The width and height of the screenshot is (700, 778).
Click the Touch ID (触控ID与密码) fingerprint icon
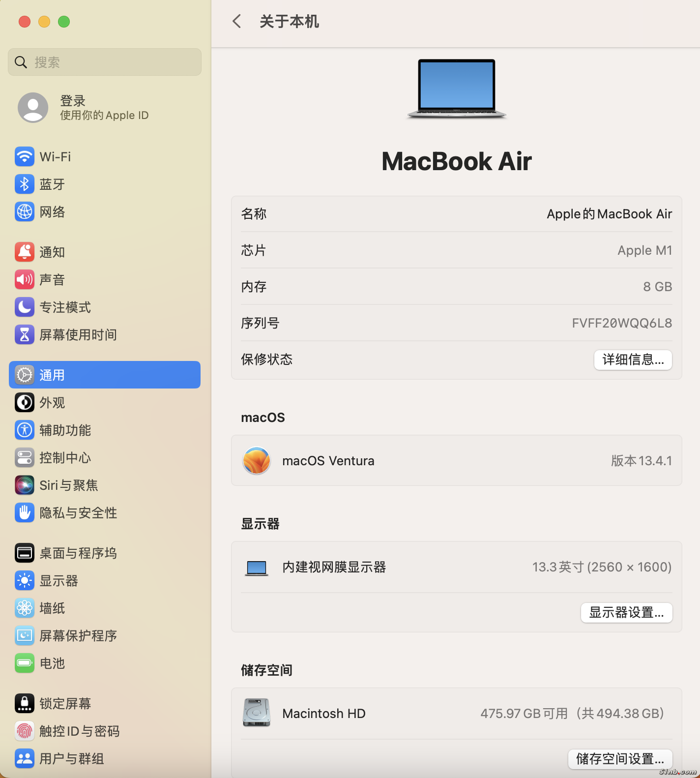[x=25, y=731]
